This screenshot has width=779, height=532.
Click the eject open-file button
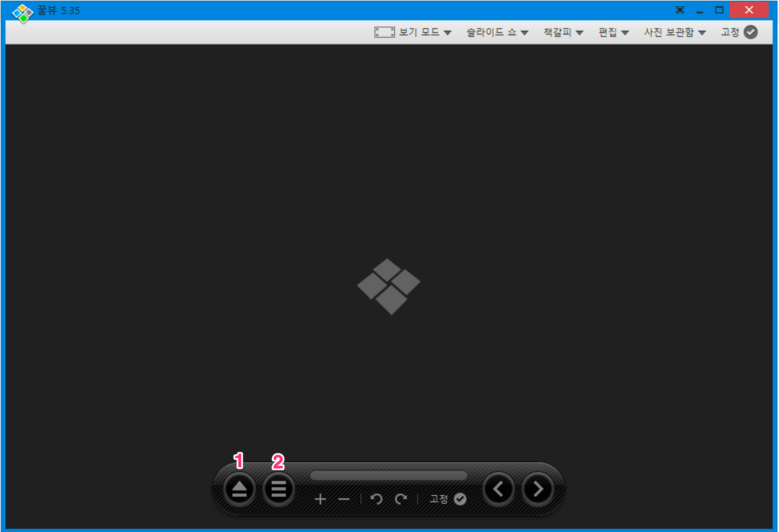point(239,489)
